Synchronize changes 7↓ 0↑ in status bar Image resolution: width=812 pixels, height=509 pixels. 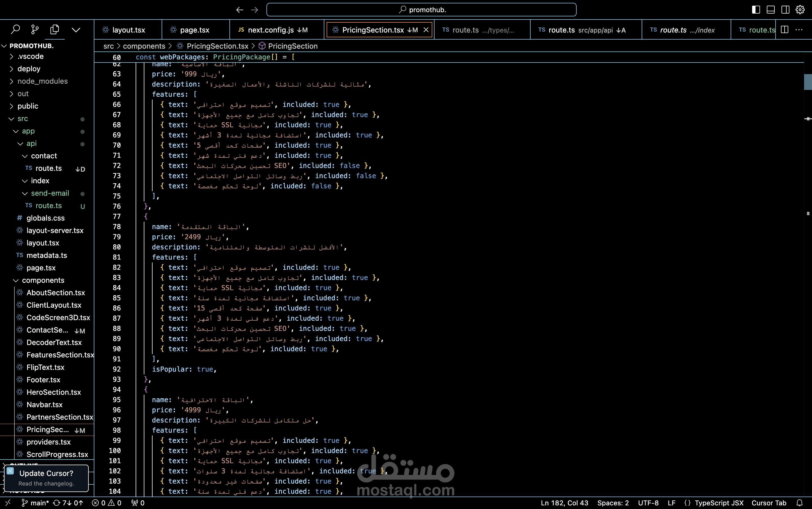click(68, 503)
